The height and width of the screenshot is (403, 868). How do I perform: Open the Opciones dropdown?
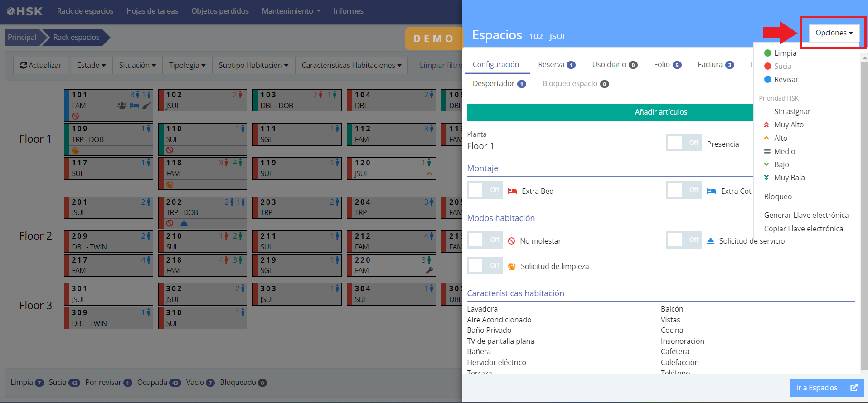834,33
